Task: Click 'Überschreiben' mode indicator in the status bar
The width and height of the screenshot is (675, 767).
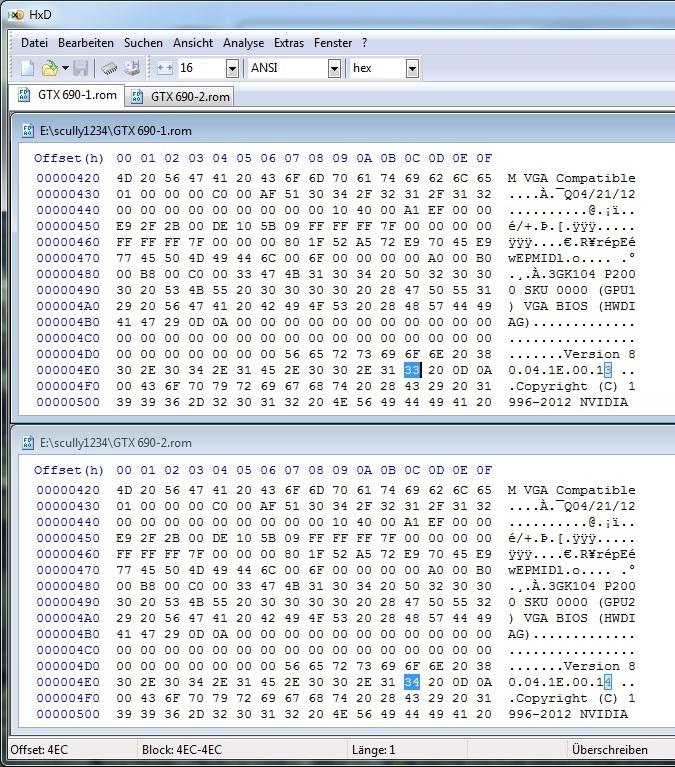Action: click(x=609, y=750)
